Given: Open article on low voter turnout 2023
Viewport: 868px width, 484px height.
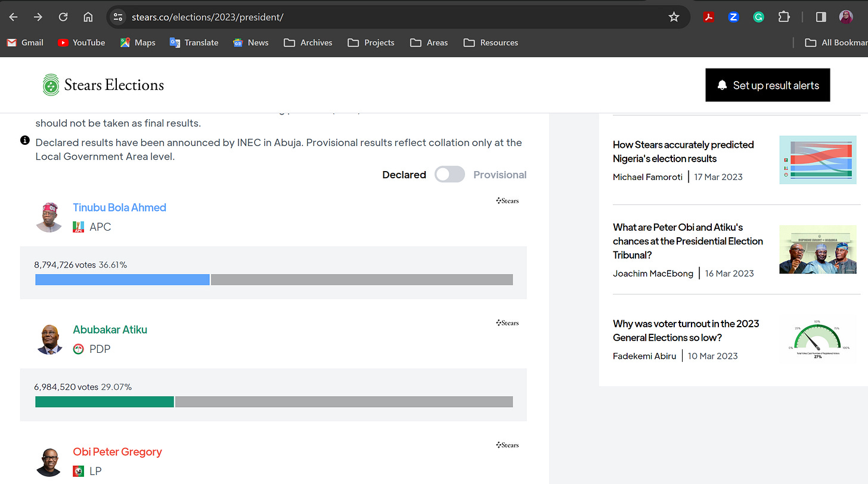Looking at the screenshot, I should 686,330.
